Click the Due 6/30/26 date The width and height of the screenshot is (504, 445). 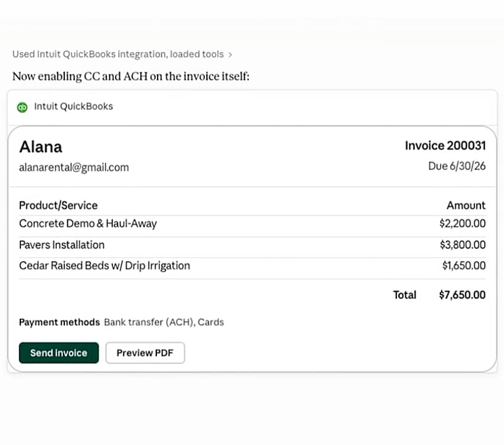pyautogui.click(x=457, y=166)
